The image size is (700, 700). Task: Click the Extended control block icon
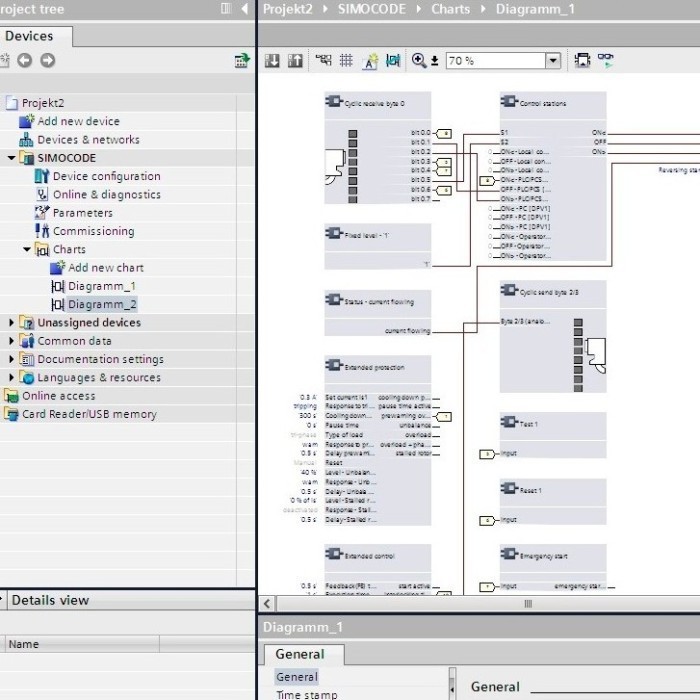coord(334,554)
